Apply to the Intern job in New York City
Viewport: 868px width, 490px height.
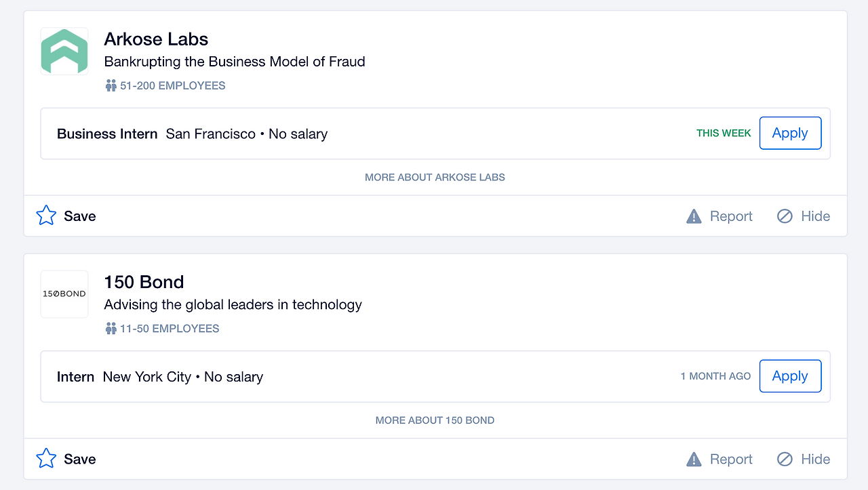pyautogui.click(x=790, y=376)
